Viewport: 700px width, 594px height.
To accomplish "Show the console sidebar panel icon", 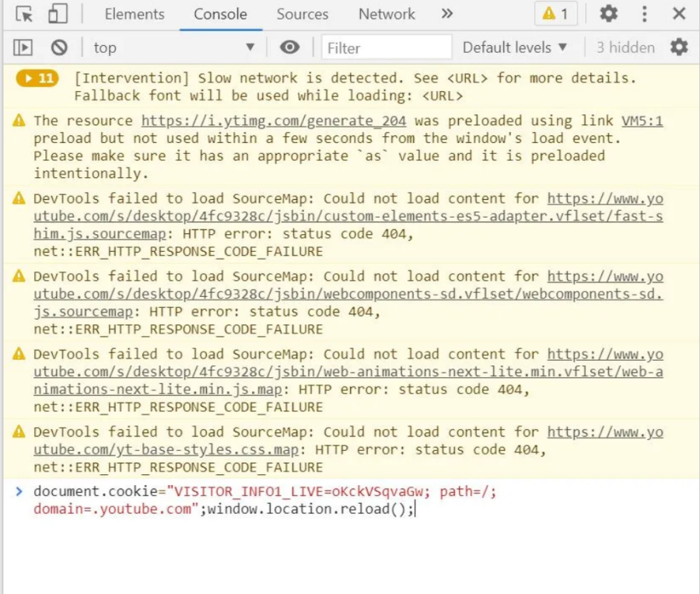I will point(23,47).
